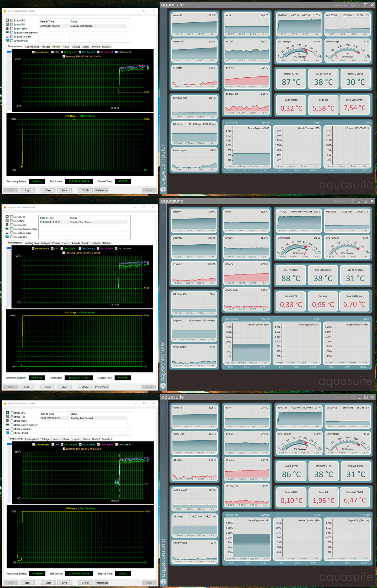The height and width of the screenshot is (588, 377).
Task: Open Voltages tab in 18:13:56 window
Action: (x=45, y=243)
